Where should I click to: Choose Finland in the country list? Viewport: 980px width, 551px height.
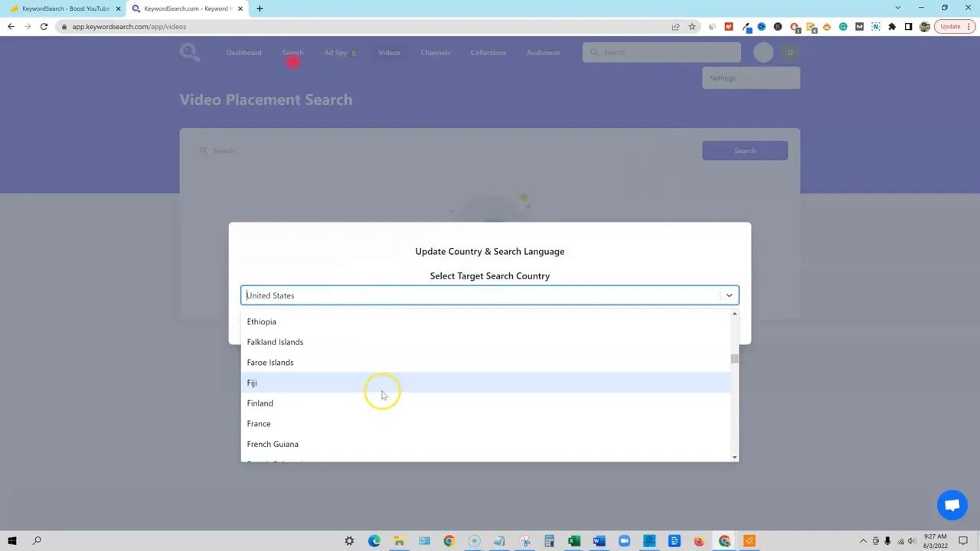coord(260,403)
